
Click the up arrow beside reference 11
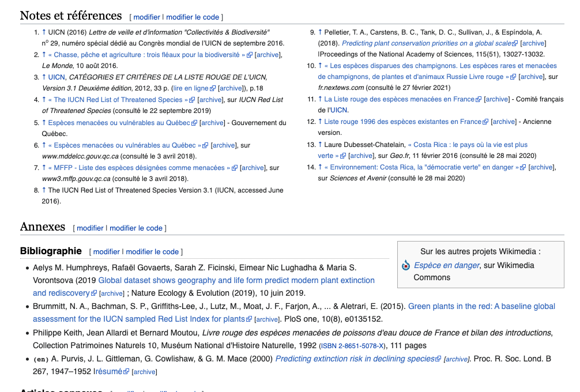click(x=321, y=99)
